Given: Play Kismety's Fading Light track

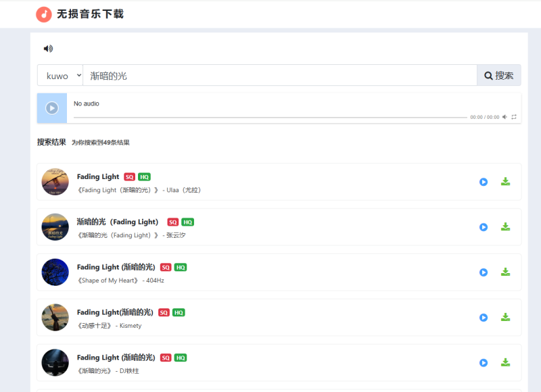Looking at the screenshot, I should [484, 318].
